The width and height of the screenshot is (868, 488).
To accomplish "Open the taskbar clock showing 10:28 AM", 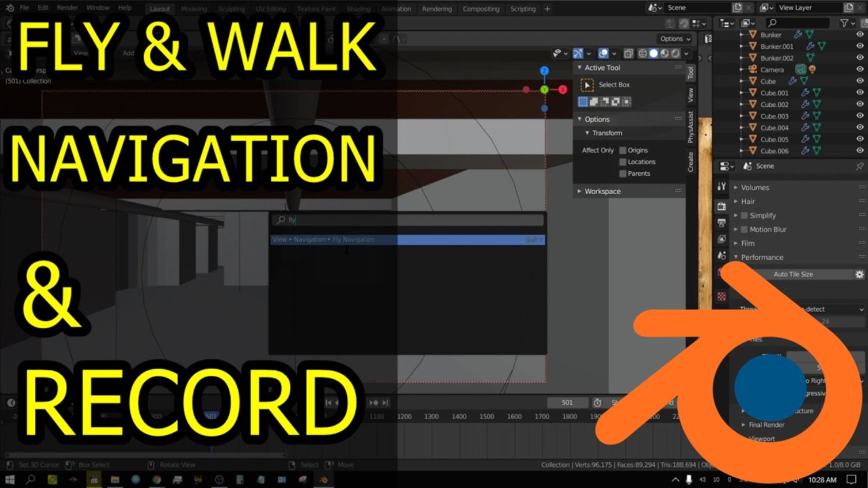I will 822,480.
